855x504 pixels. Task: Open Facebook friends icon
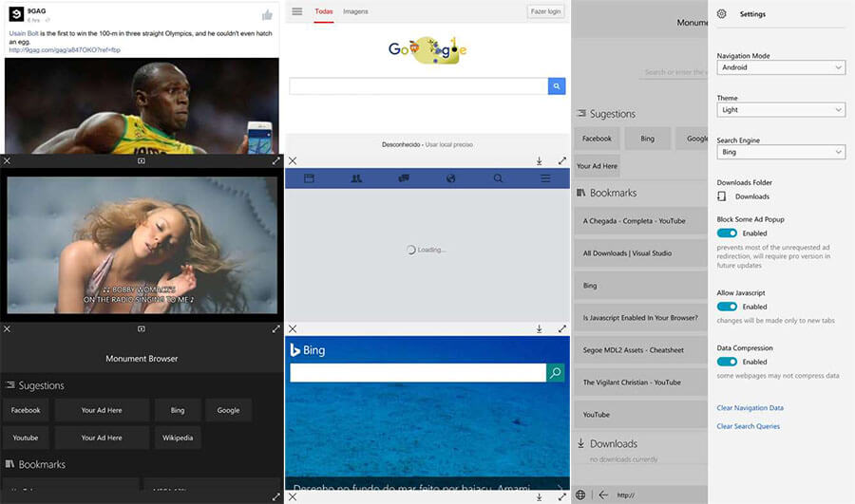pyautogui.click(x=356, y=178)
